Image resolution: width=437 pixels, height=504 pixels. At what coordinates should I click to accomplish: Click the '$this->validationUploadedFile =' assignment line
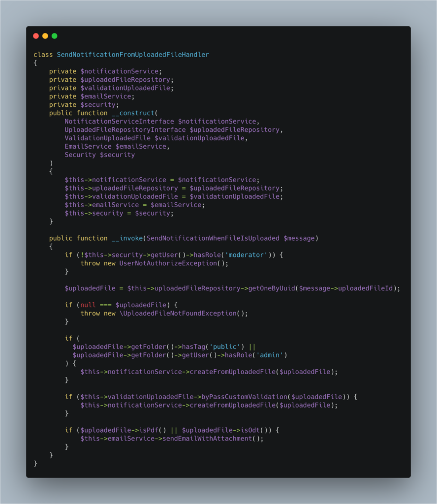[x=174, y=197]
